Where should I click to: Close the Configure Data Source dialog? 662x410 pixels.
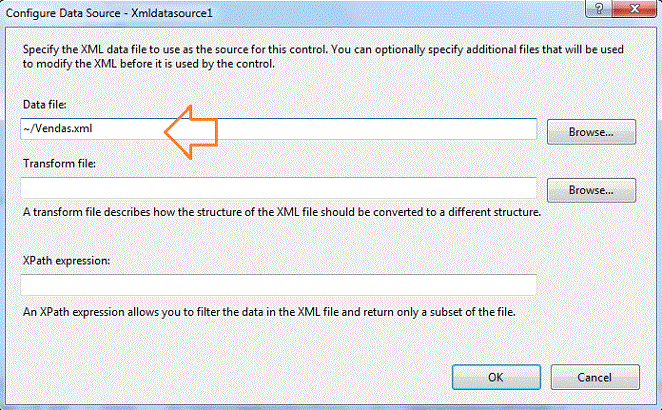pyautogui.click(x=634, y=8)
